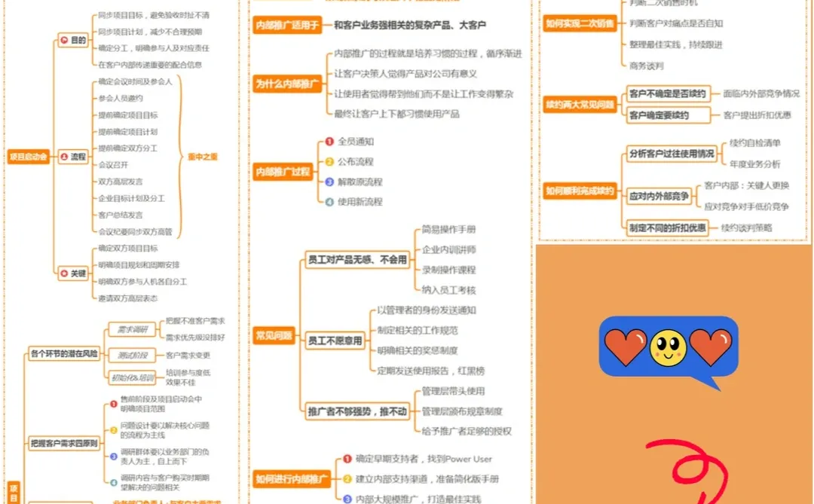This screenshot has height=504, width=814.
Task: Click the flag icon on the 目的 node
Action: pos(63,39)
